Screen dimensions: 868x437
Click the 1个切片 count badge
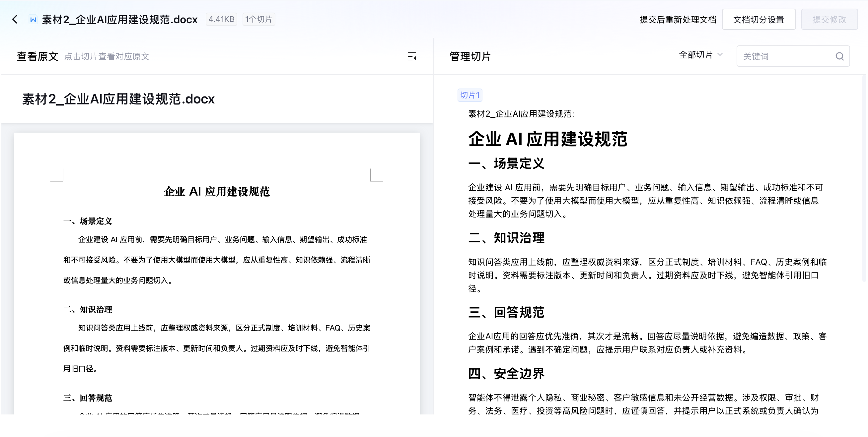258,19
